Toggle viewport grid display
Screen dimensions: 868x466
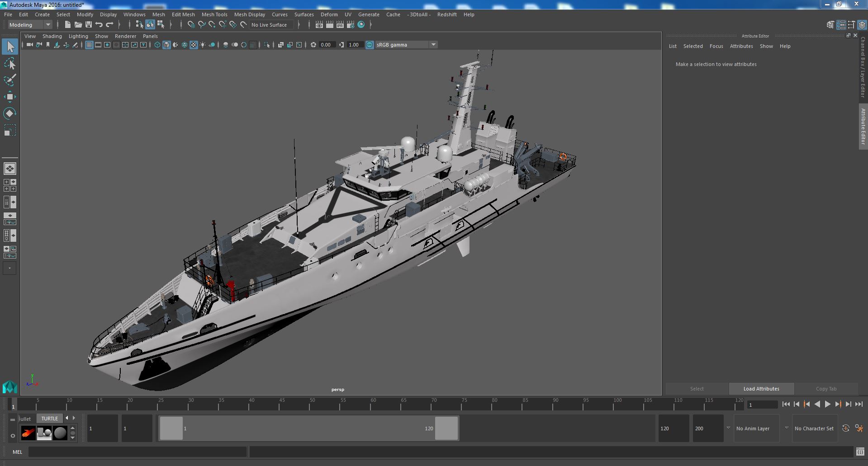point(89,45)
